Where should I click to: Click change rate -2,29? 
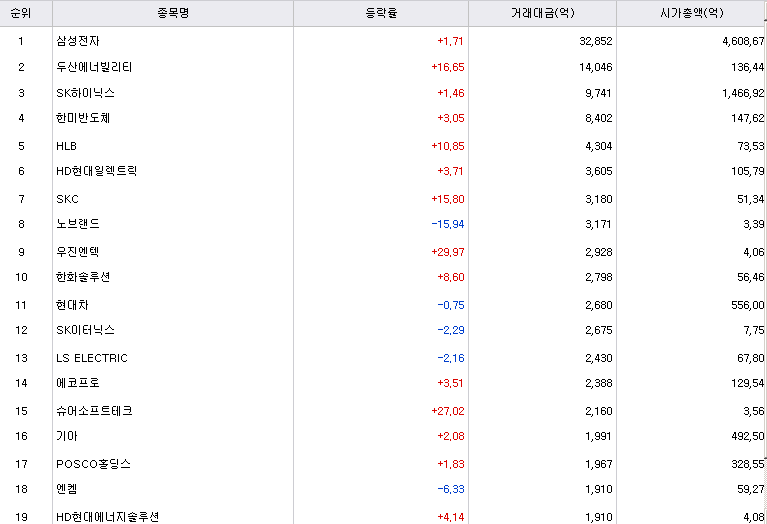[451, 330]
